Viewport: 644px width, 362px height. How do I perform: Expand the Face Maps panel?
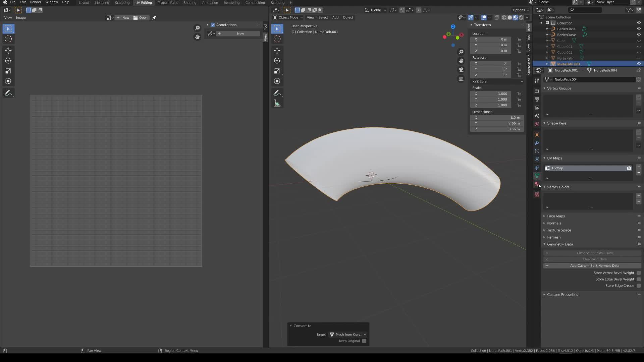point(556,216)
